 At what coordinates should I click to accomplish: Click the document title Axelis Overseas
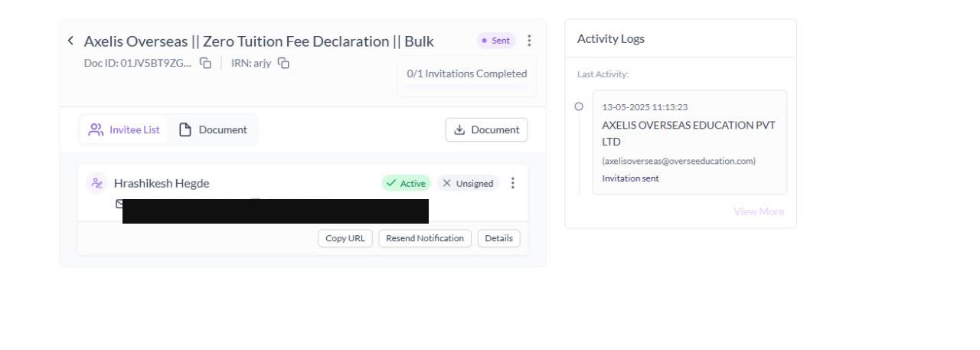pos(259,41)
